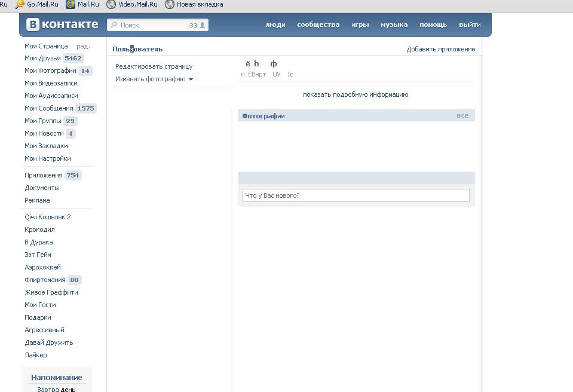Viewport: 573px width, 392px height.
Task: Open Живое Граффити app
Action: pyautogui.click(x=51, y=292)
